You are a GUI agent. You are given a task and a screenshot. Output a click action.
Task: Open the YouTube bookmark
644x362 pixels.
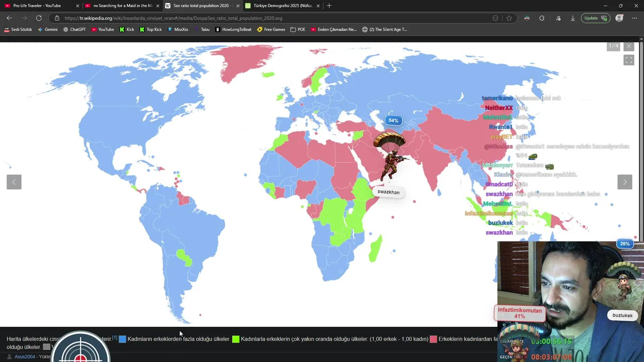[x=103, y=29]
